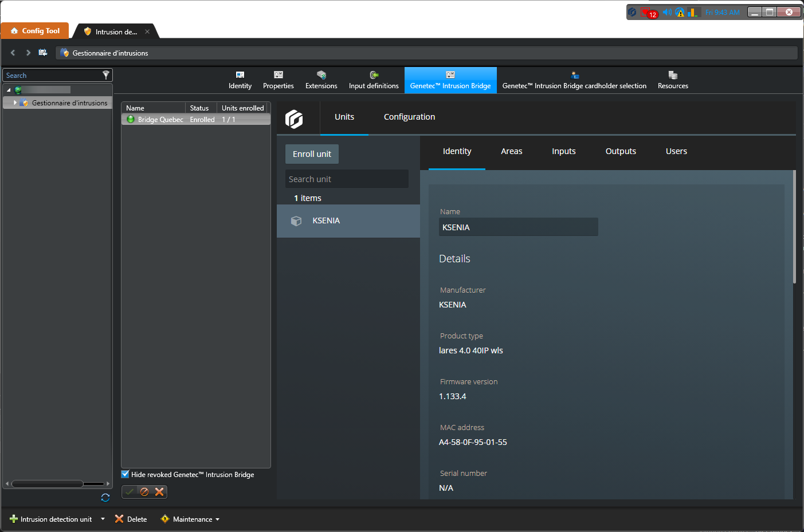Screen dimensions: 804x532
Task: Collapse the root server tree node
Action: coord(9,90)
